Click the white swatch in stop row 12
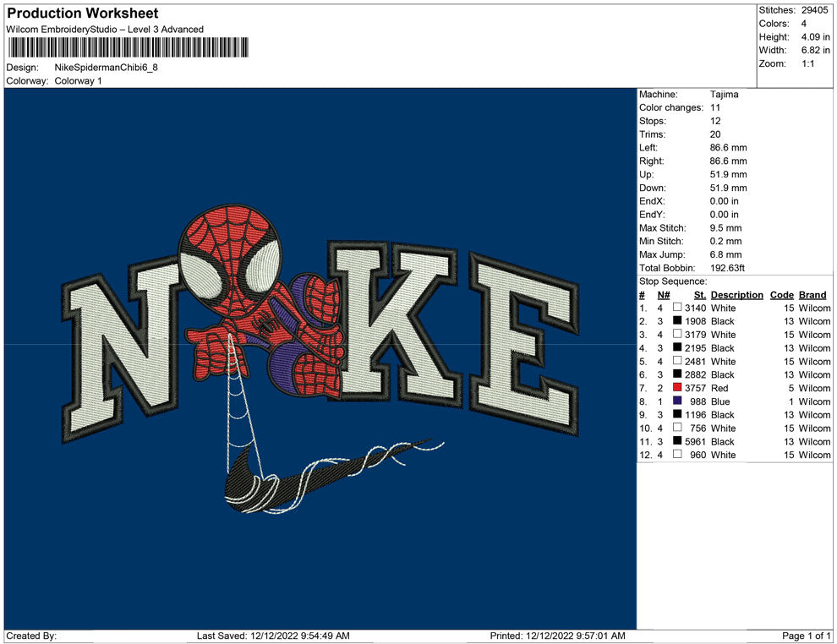837x644 pixels. (x=677, y=454)
